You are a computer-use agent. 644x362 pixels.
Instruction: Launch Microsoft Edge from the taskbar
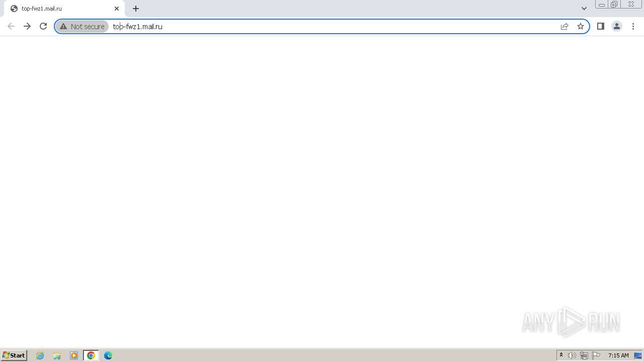pos(108,355)
